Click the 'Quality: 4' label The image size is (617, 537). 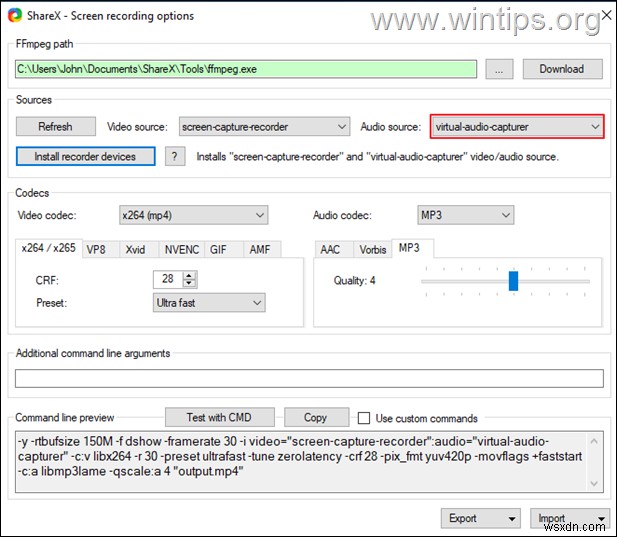point(355,280)
